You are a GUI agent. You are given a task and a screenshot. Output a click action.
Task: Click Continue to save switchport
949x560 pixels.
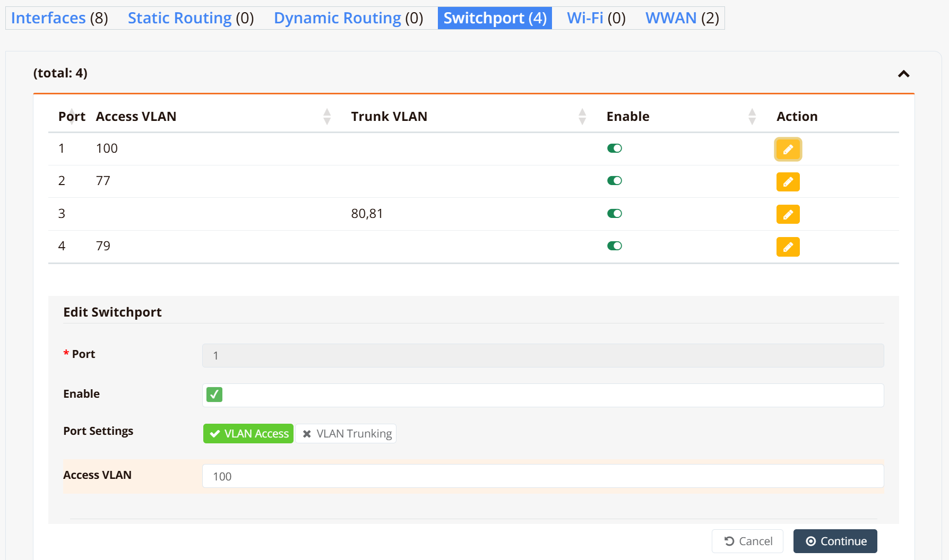pyautogui.click(x=835, y=541)
